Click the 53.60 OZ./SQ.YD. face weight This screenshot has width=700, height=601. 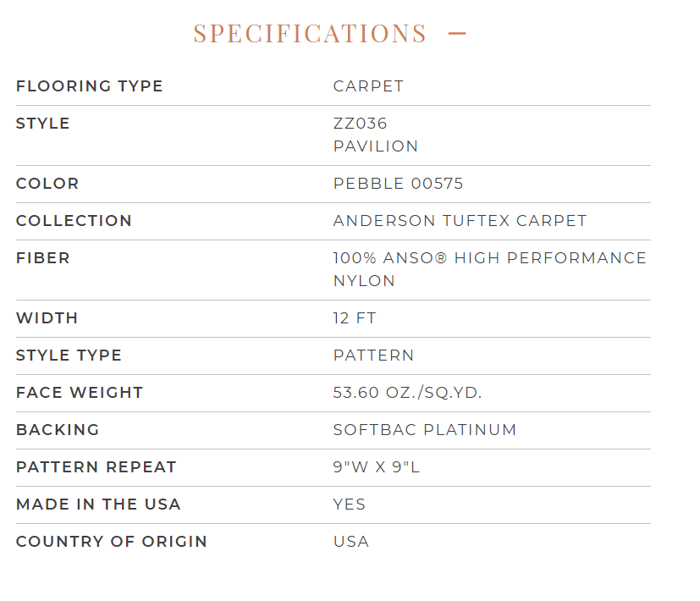pyautogui.click(x=407, y=393)
